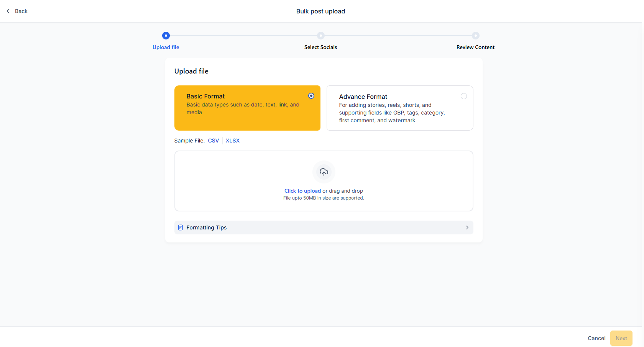Image resolution: width=644 pixels, height=347 pixels.
Task: Click the 'Basic data types' description text
Action: tap(243, 108)
